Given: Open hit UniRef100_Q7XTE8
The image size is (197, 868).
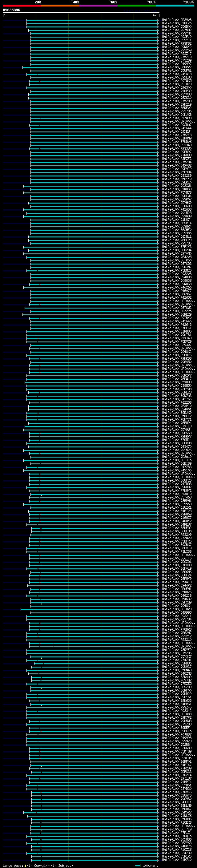Looking at the screenshot, I should point(177,426).
